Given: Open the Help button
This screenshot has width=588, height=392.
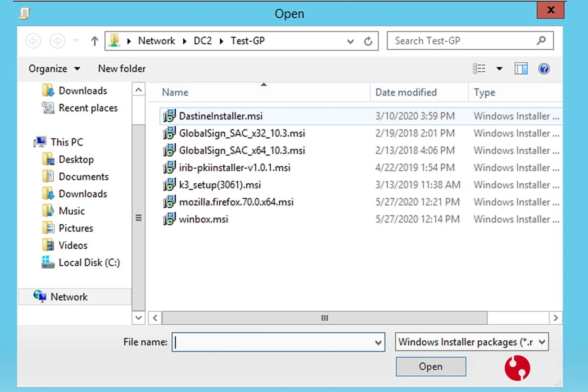Looking at the screenshot, I should click(x=544, y=69).
